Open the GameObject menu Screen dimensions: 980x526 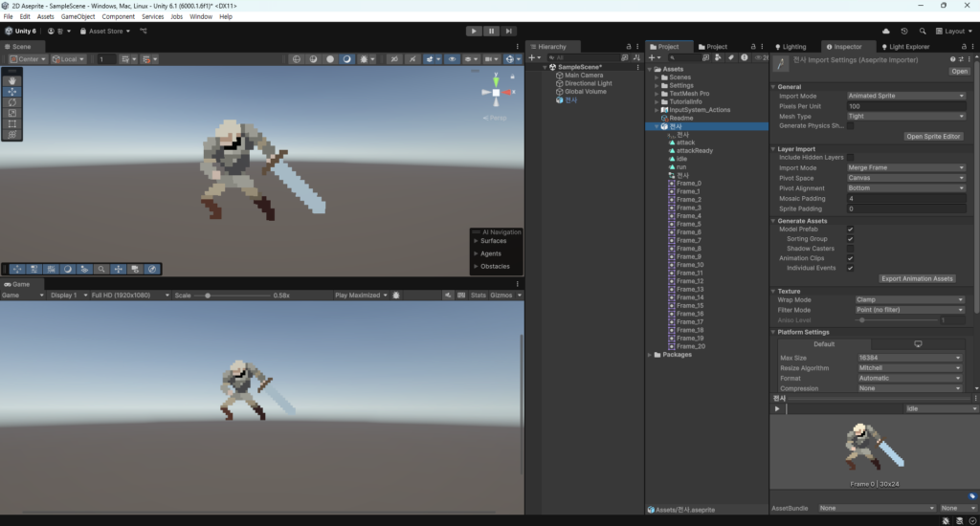78,17
